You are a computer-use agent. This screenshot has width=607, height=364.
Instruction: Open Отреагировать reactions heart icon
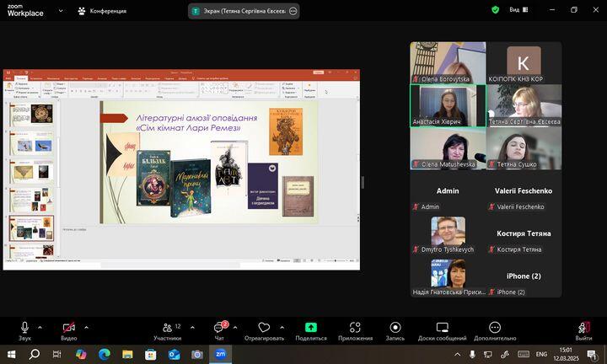pos(264,331)
